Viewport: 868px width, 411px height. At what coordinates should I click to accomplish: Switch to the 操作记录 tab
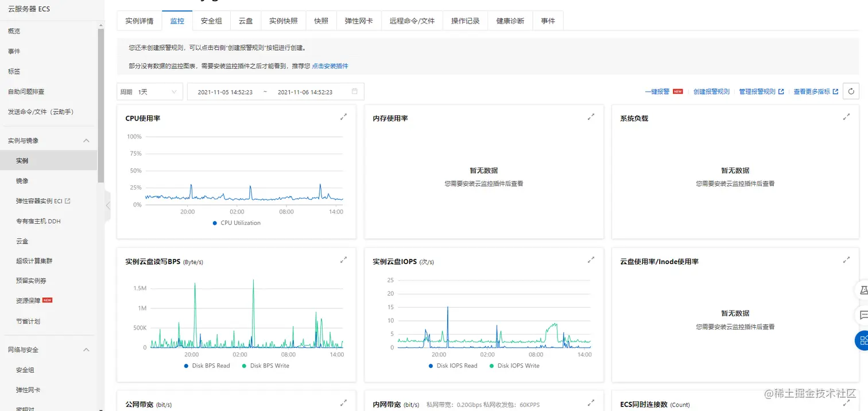coord(466,21)
